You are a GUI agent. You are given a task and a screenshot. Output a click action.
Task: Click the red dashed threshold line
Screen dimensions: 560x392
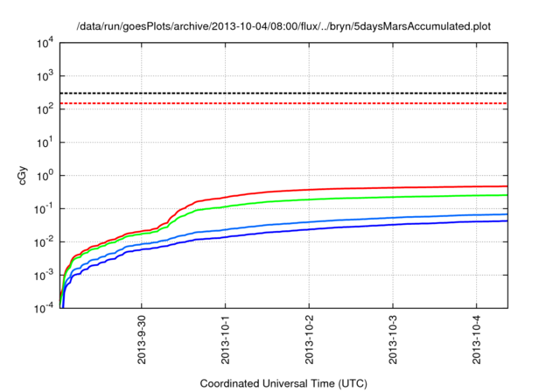[x=283, y=103]
